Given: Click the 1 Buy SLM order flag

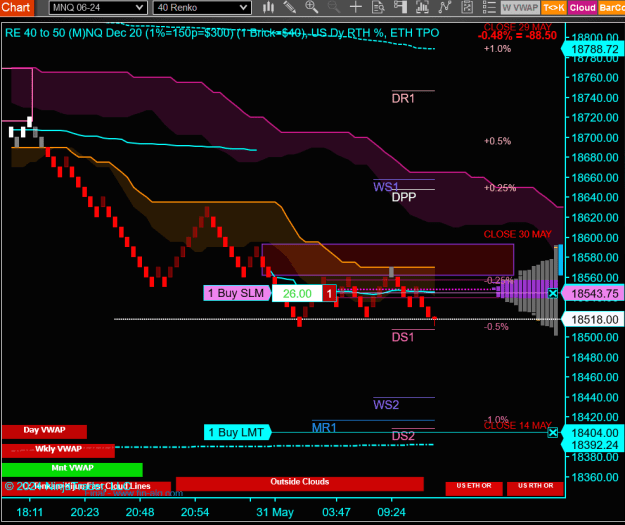Looking at the screenshot, I should [237, 293].
